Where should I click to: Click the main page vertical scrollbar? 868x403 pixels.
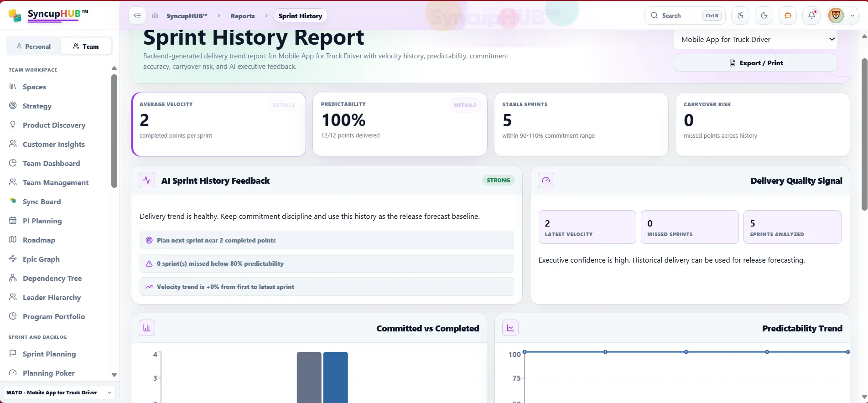(864, 134)
